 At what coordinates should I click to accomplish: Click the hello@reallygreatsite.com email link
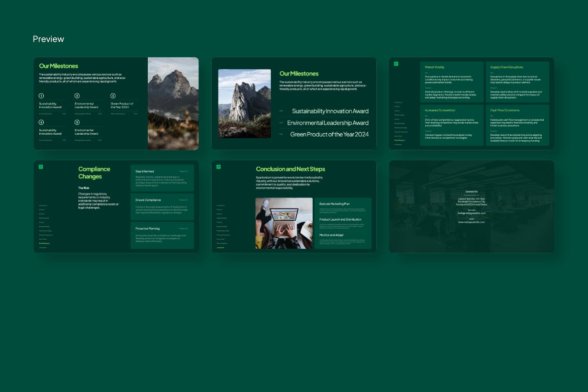tap(471, 213)
